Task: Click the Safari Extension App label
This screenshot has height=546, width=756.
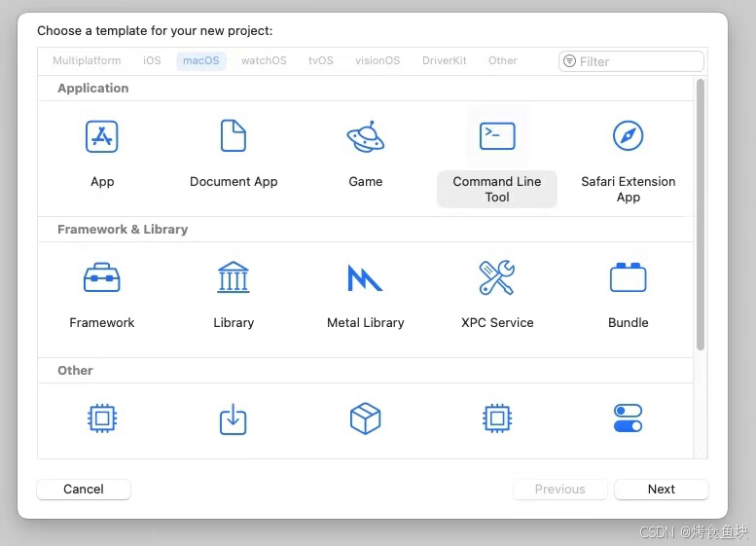Action: tap(628, 189)
